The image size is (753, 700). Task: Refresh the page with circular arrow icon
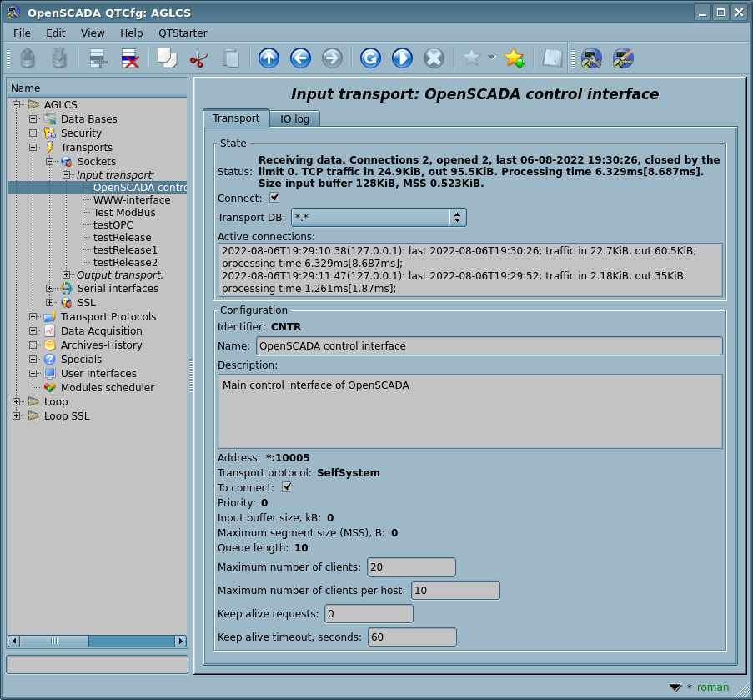370,58
